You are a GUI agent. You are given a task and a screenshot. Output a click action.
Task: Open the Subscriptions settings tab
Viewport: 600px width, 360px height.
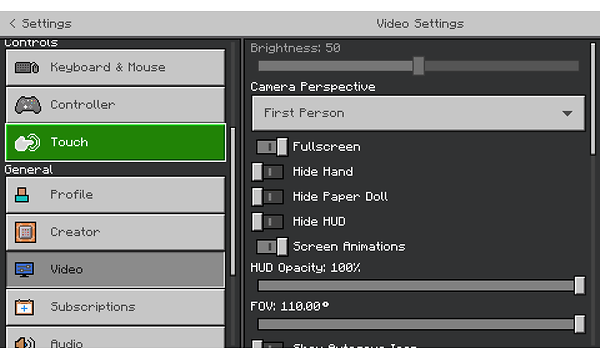(115, 307)
